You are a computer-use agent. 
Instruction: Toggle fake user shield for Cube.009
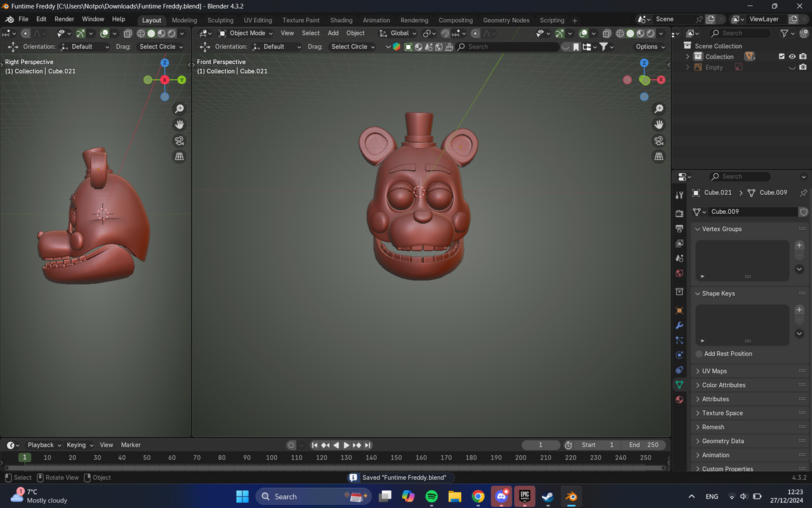[804, 211]
